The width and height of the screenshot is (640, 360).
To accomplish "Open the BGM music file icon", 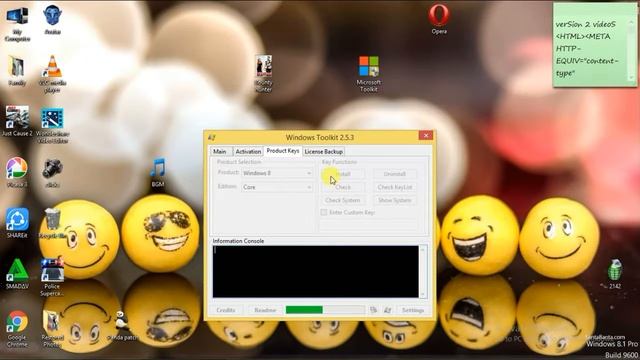I will [158, 172].
